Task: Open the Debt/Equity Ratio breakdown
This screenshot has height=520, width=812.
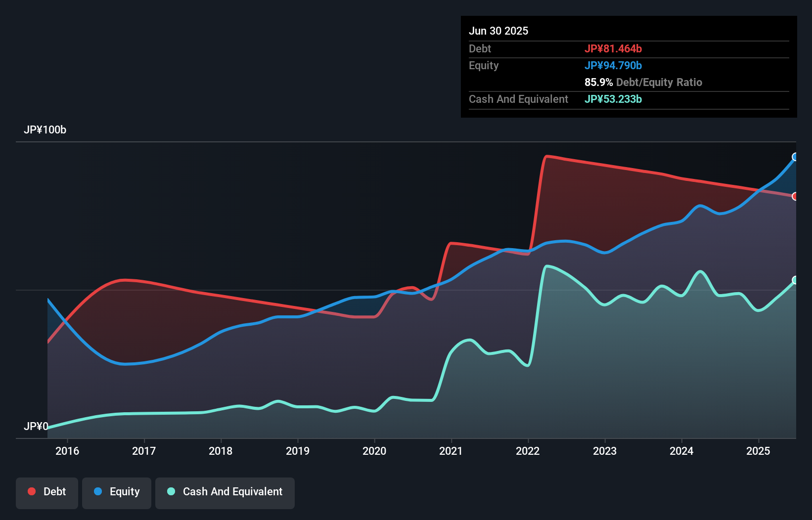Action: (x=643, y=83)
